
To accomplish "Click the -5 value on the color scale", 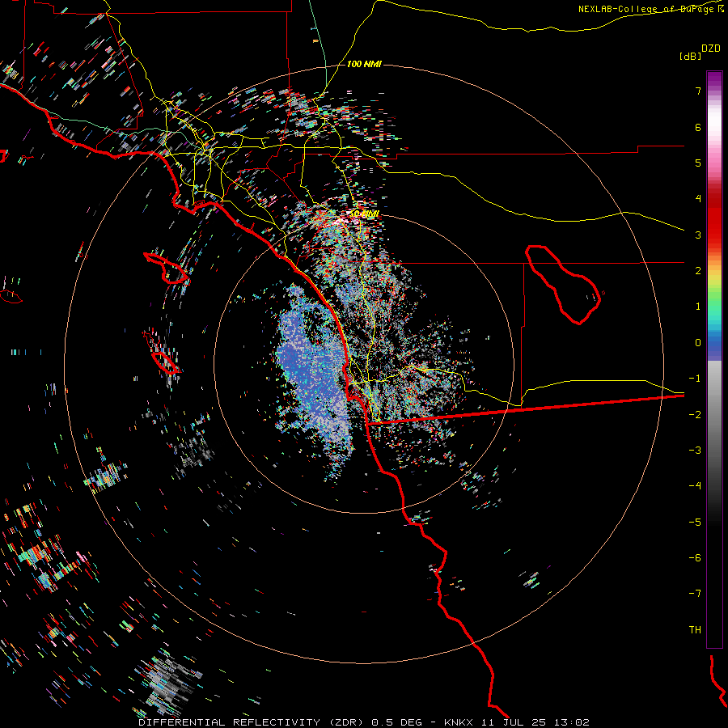I will tap(695, 523).
